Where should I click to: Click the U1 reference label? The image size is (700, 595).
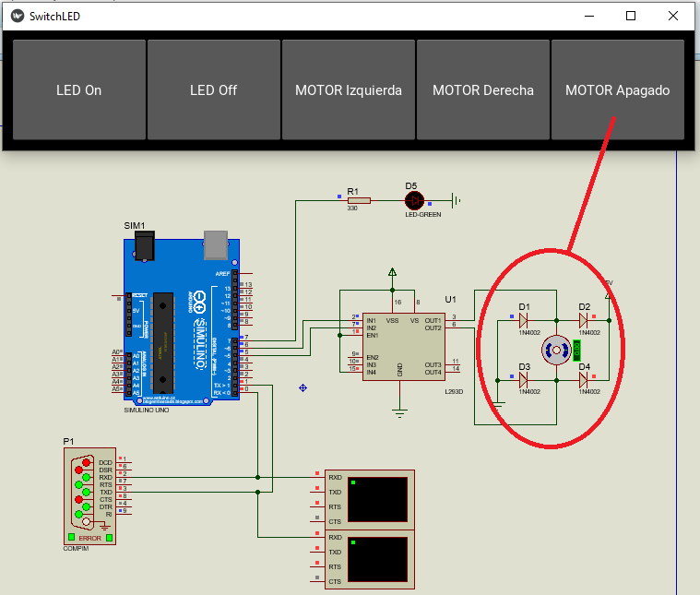(450, 299)
